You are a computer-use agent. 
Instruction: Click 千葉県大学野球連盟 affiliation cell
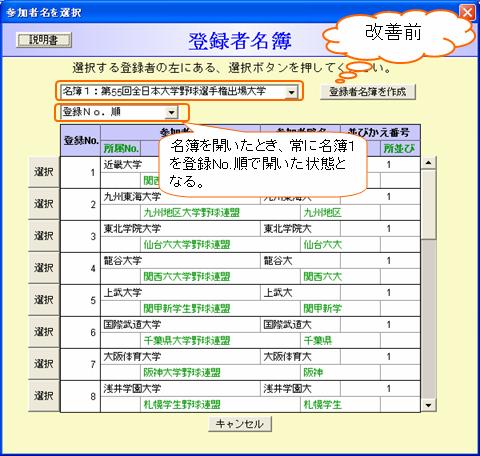[220, 340]
